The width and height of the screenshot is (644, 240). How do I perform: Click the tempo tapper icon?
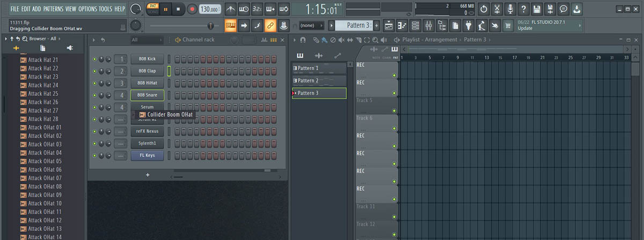(x=482, y=25)
